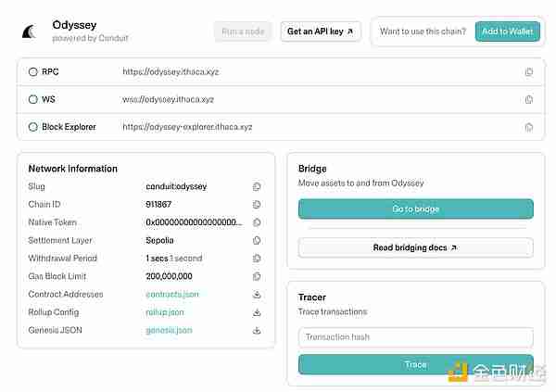Image resolution: width=556 pixels, height=392 pixels.
Task: Open the rollup.json link
Action: tap(164, 312)
